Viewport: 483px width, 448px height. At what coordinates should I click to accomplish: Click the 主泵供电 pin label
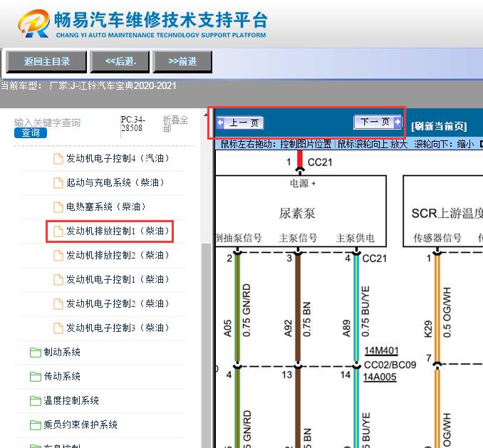click(x=355, y=238)
